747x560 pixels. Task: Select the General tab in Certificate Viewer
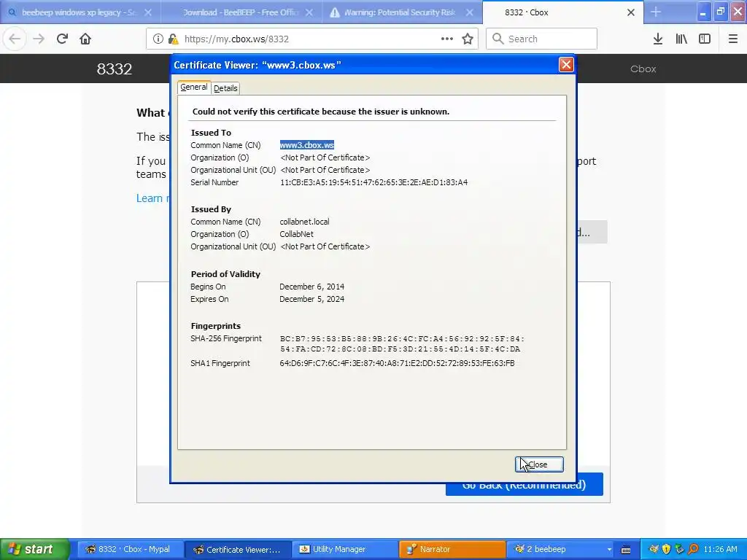(x=194, y=87)
